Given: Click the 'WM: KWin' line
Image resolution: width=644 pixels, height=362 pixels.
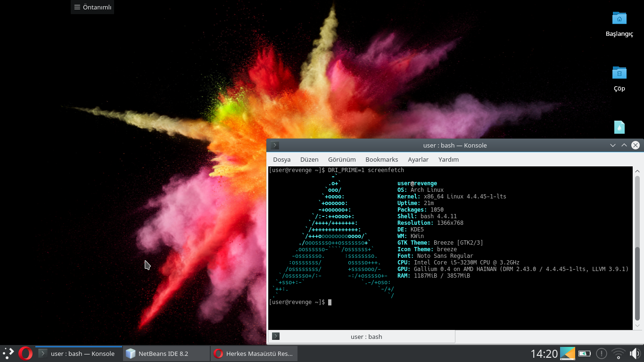Looking at the screenshot, I should [x=411, y=236].
